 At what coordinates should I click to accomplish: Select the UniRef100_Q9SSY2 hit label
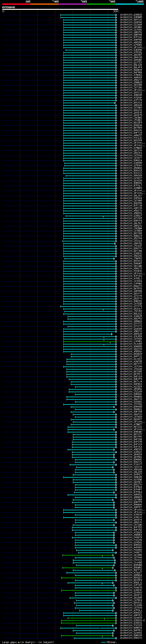click(x=131, y=93)
